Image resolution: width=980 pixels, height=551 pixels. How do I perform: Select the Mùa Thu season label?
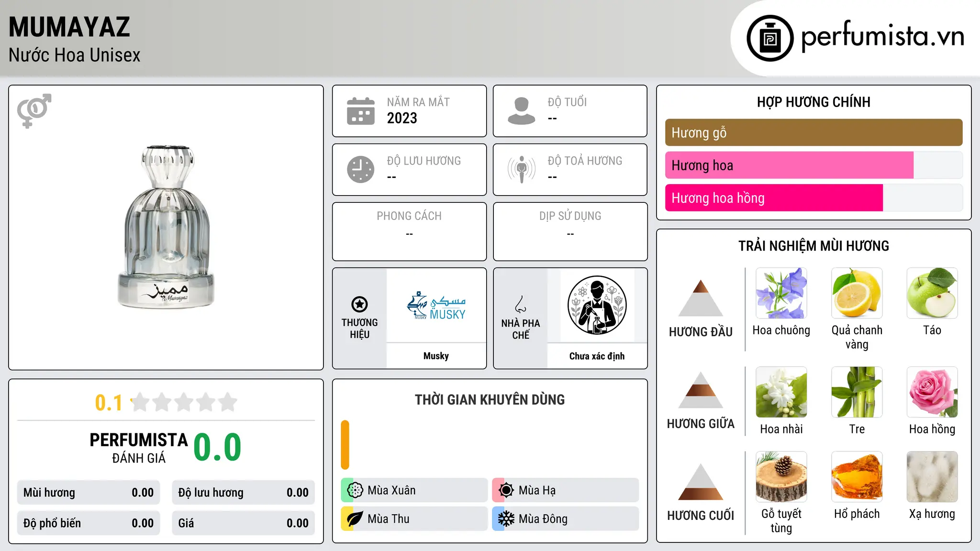pos(389,519)
